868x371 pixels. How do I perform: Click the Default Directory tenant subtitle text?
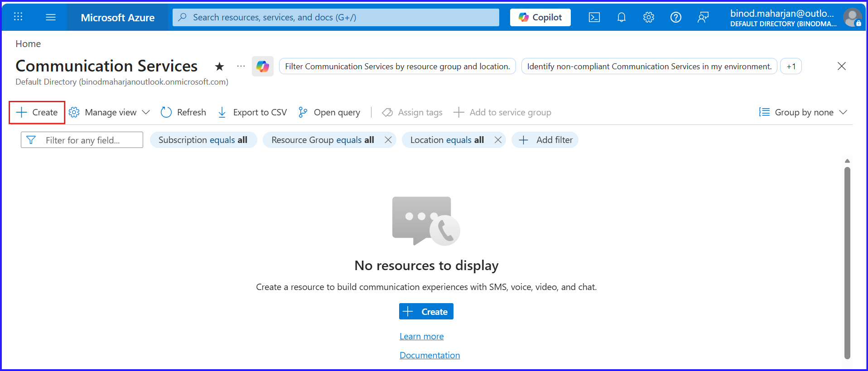(122, 82)
